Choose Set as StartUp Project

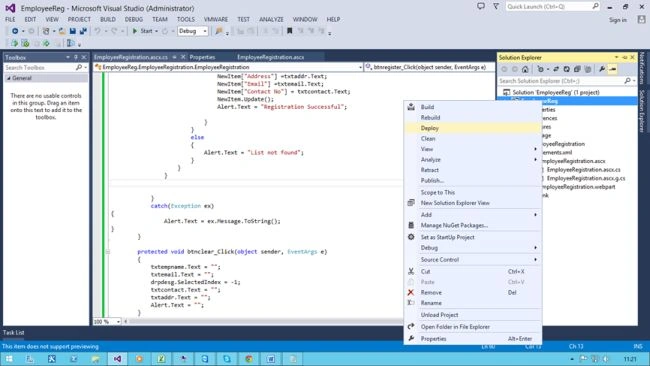pos(473,237)
